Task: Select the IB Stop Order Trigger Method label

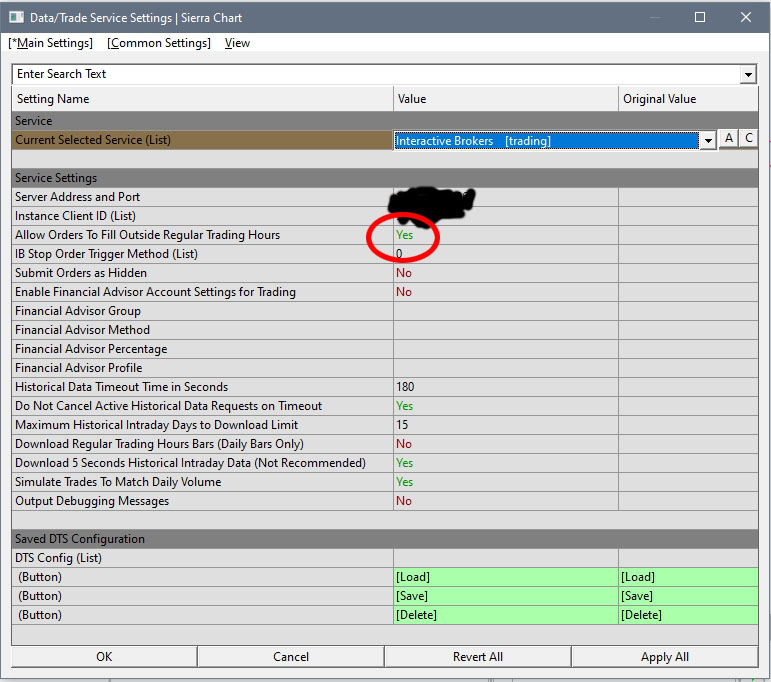Action: [x=106, y=254]
